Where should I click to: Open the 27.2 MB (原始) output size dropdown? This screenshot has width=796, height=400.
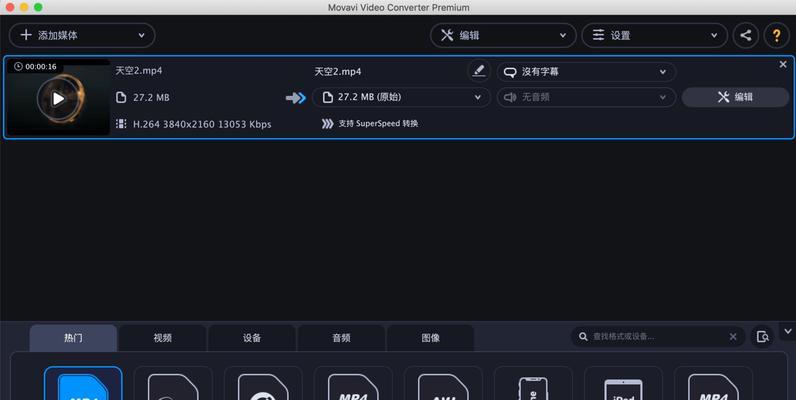[401, 97]
